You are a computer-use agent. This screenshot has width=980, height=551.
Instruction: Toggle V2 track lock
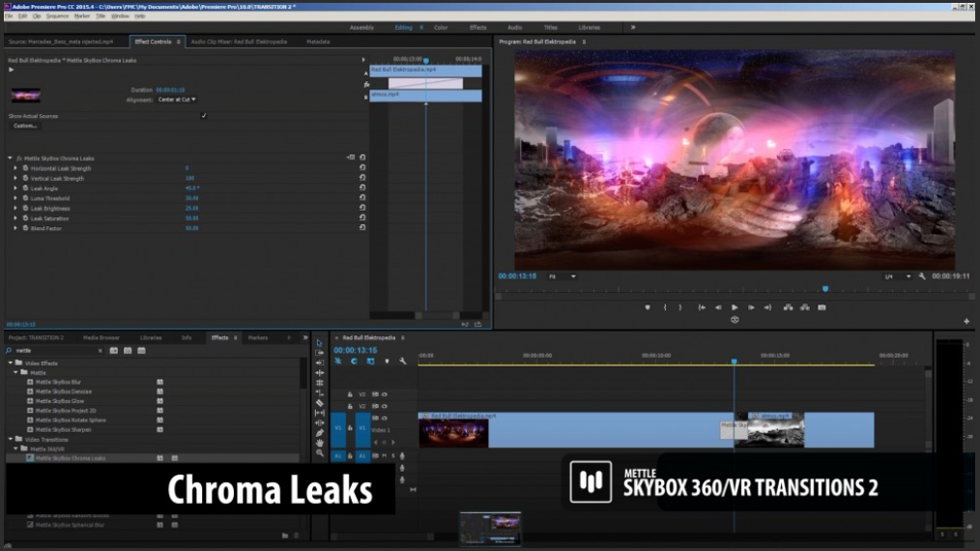pos(350,406)
